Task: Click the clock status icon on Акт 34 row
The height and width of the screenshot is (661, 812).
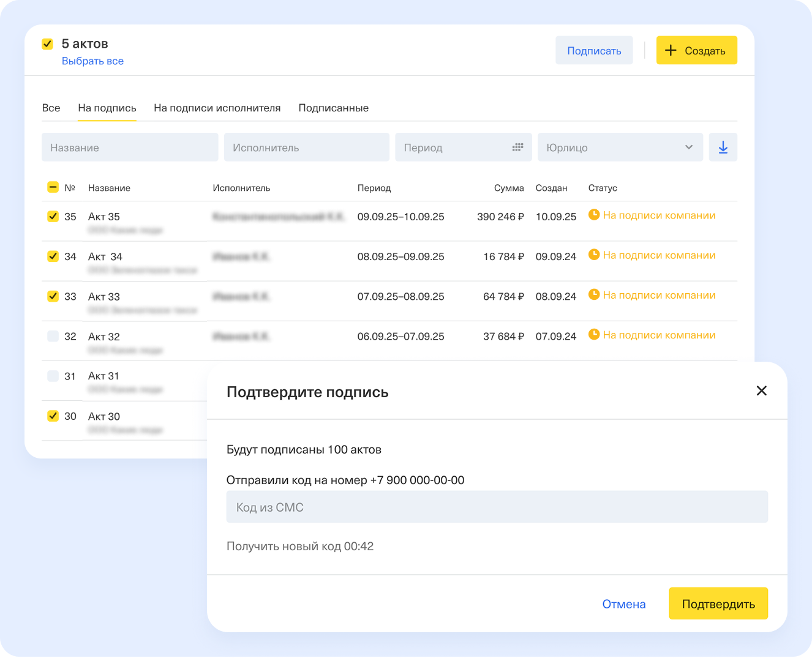Action: click(x=594, y=255)
